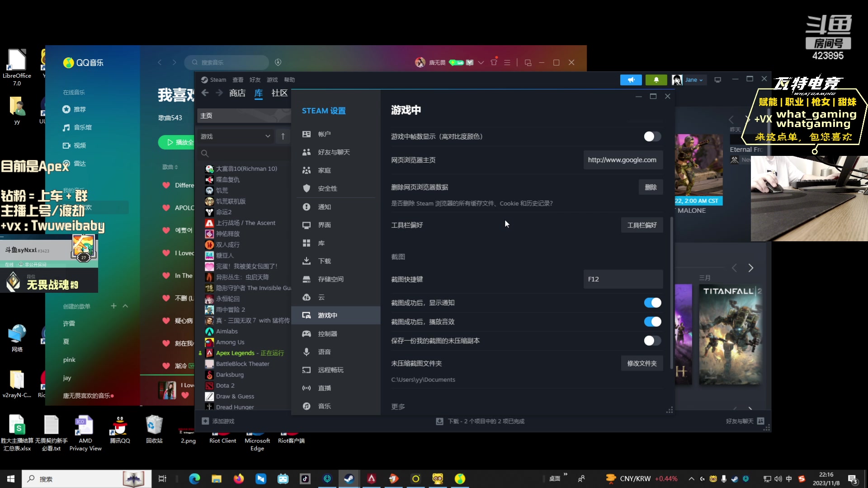Click QQ Music 搜索音乐 search box
The image size is (868, 488).
pyautogui.click(x=226, y=62)
